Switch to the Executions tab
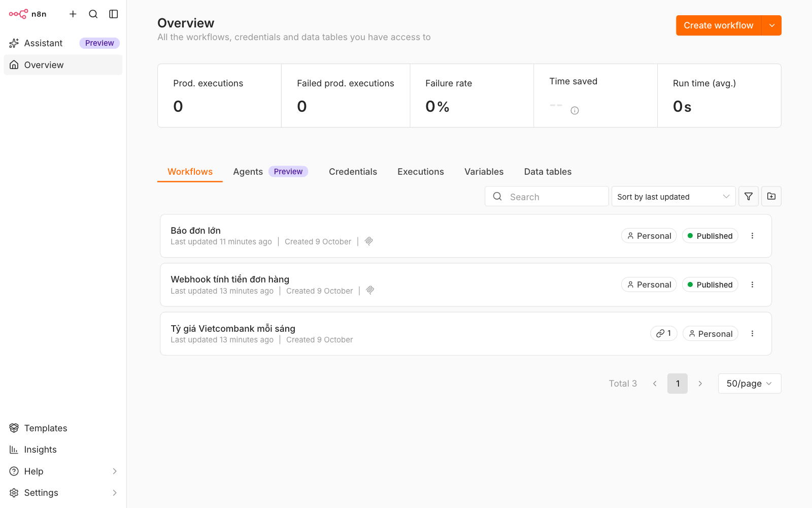Image resolution: width=812 pixels, height=508 pixels. point(421,172)
